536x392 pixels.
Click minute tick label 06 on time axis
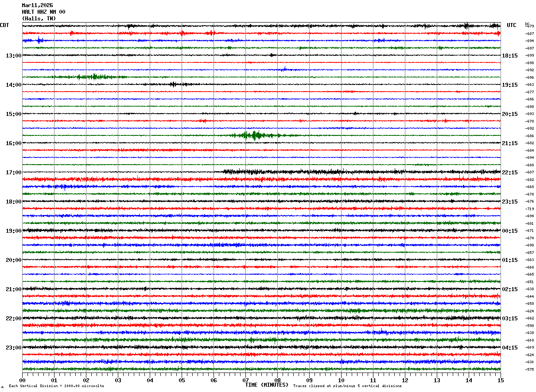click(214, 380)
